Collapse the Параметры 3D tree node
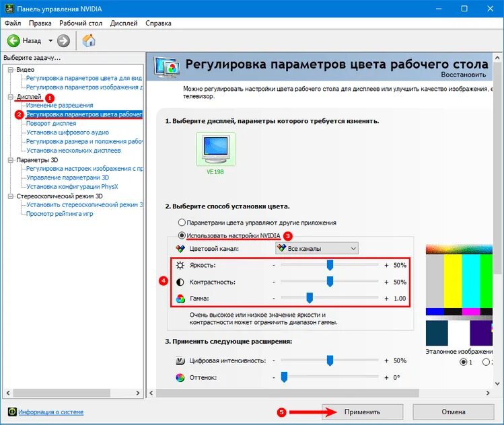This screenshot has height=425, width=504. tap(11, 160)
